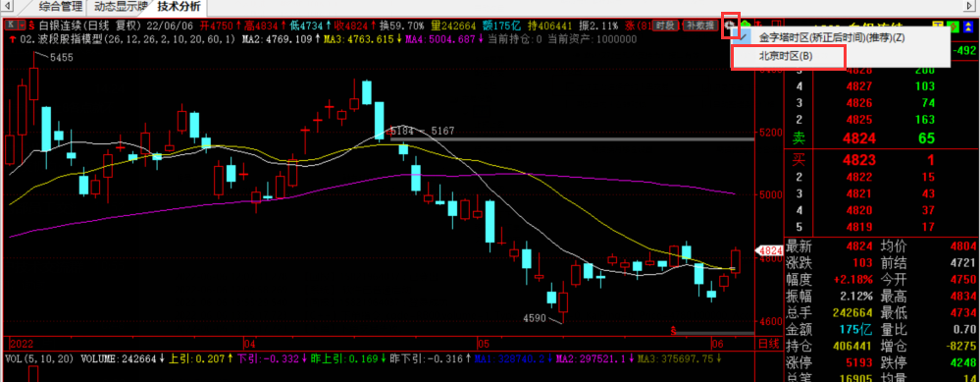
Task: Click the K chart type button
Action: (x=11, y=26)
